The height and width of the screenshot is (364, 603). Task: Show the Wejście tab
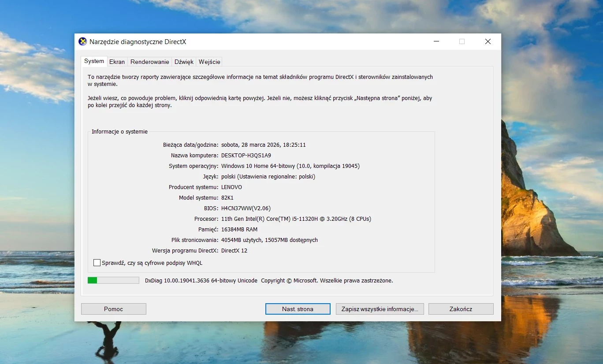pyautogui.click(x=209, y=62)
